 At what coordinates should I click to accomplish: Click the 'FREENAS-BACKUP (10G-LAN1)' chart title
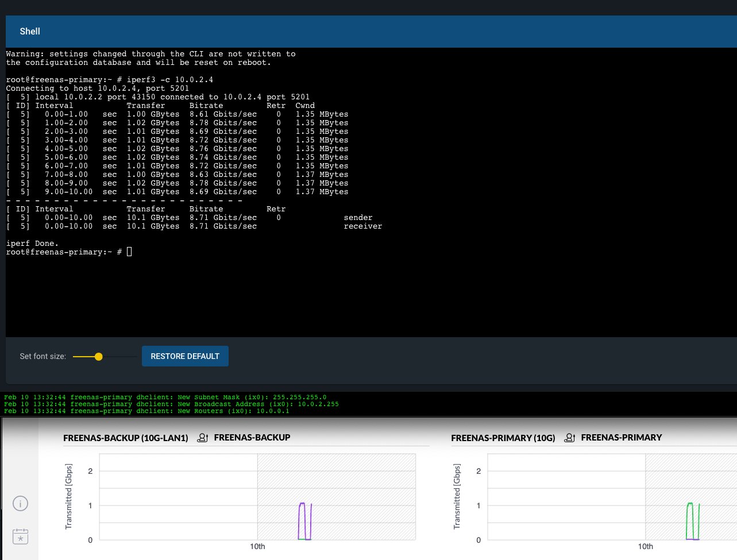126,438
